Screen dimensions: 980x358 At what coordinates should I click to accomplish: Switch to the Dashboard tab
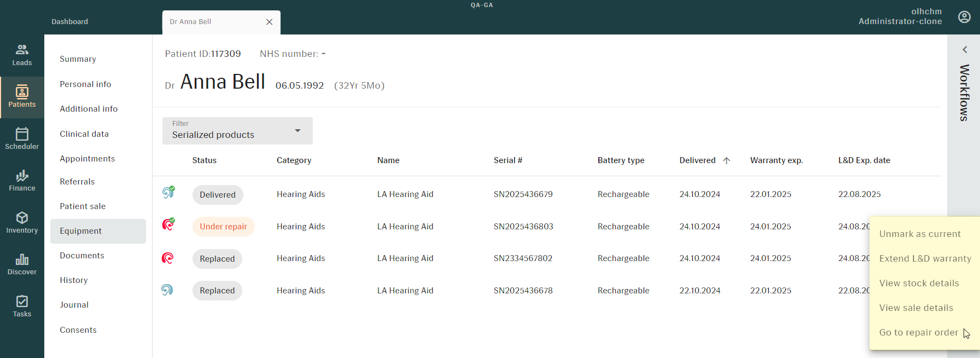point(69,22)
